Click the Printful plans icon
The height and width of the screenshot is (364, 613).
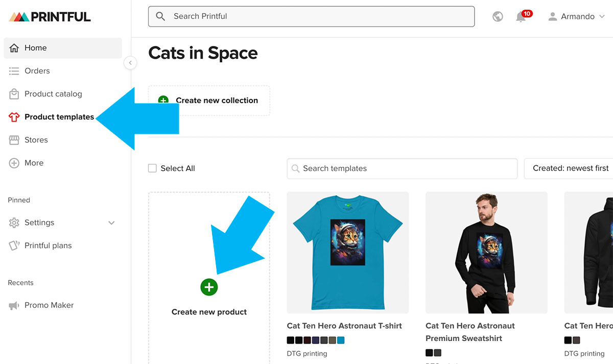(14, 246)
